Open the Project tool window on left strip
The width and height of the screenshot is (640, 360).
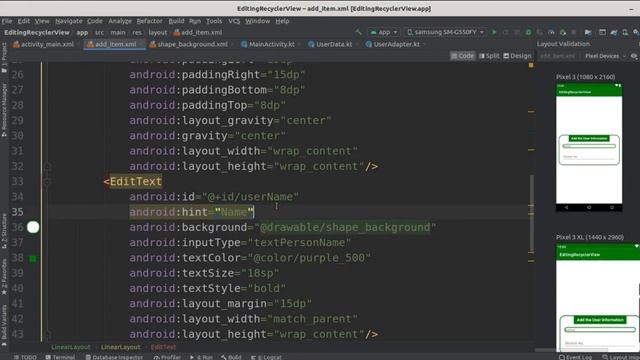pos(4,57)
